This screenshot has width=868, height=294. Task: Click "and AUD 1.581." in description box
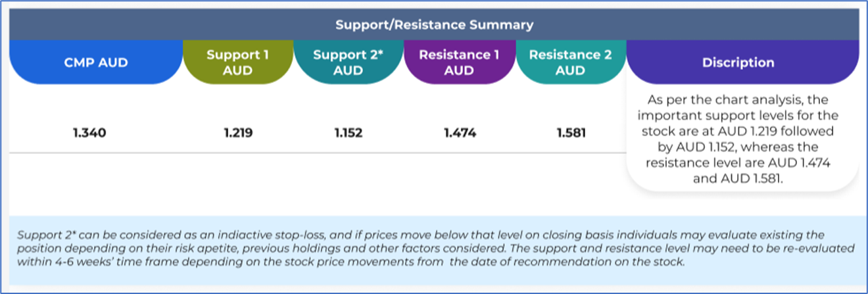click(738, 178)
